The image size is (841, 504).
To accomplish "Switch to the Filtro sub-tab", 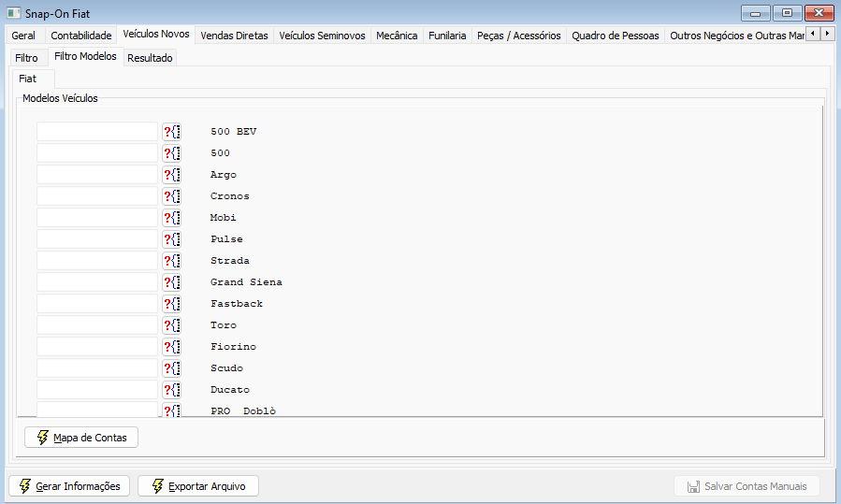I will 26,57.
